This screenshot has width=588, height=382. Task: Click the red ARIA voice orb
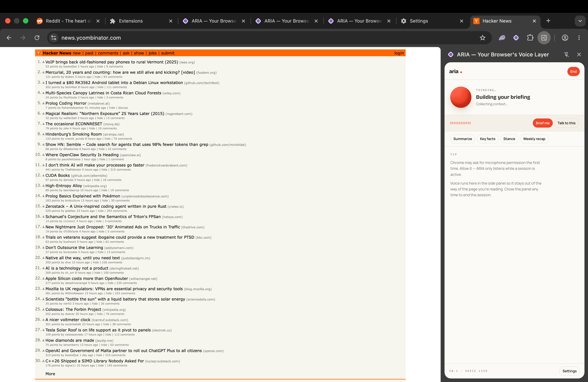tap(461, 97)
